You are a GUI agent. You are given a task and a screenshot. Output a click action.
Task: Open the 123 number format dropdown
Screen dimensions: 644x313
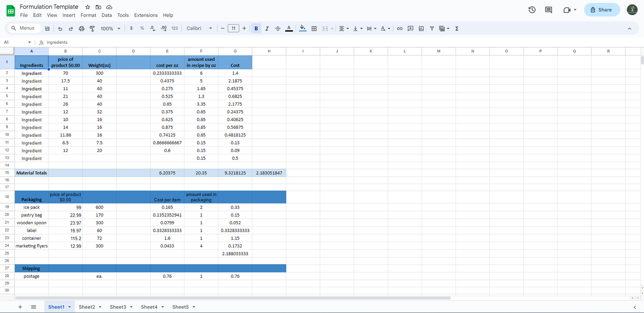point(175,28)
